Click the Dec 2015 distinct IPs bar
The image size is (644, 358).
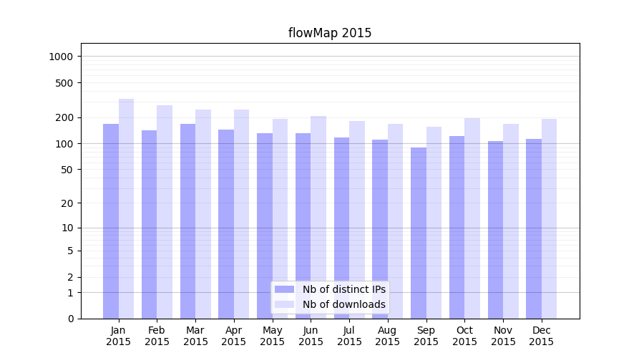534,228
